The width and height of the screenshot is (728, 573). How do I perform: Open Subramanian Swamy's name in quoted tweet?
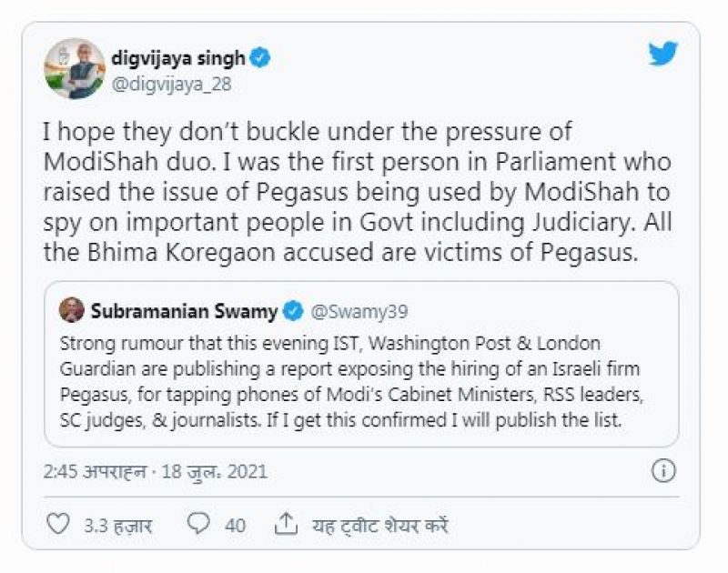click(184, 311)
